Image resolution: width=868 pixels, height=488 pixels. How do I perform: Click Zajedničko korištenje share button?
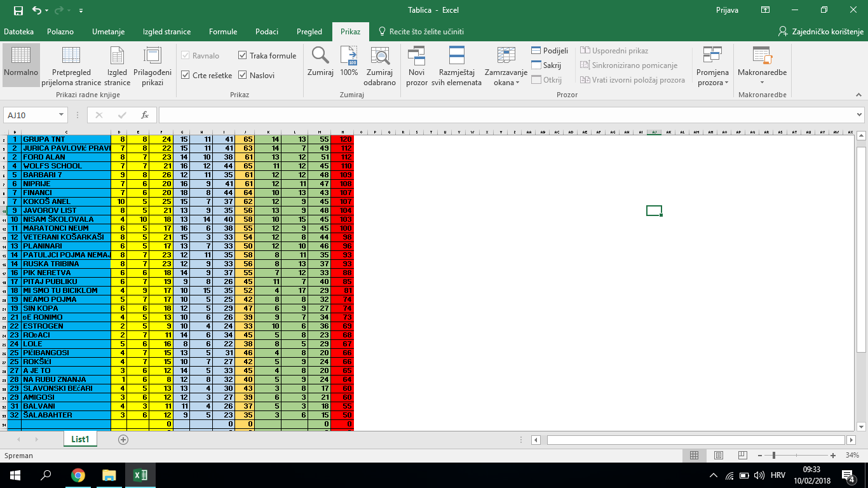click(x=821, y=32)
